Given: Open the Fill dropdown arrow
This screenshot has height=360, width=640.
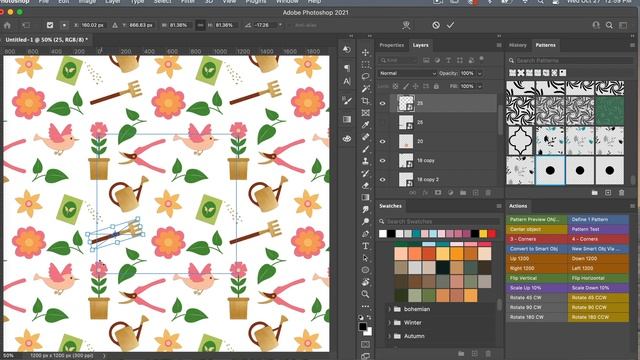Looking at the screenshot, I should [480, 86].
